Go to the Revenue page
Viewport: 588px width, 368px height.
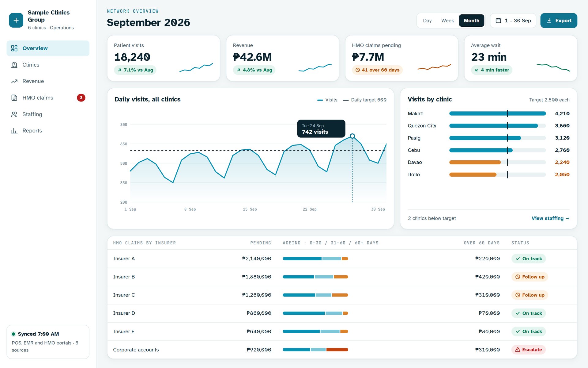(x=48, y=81)
